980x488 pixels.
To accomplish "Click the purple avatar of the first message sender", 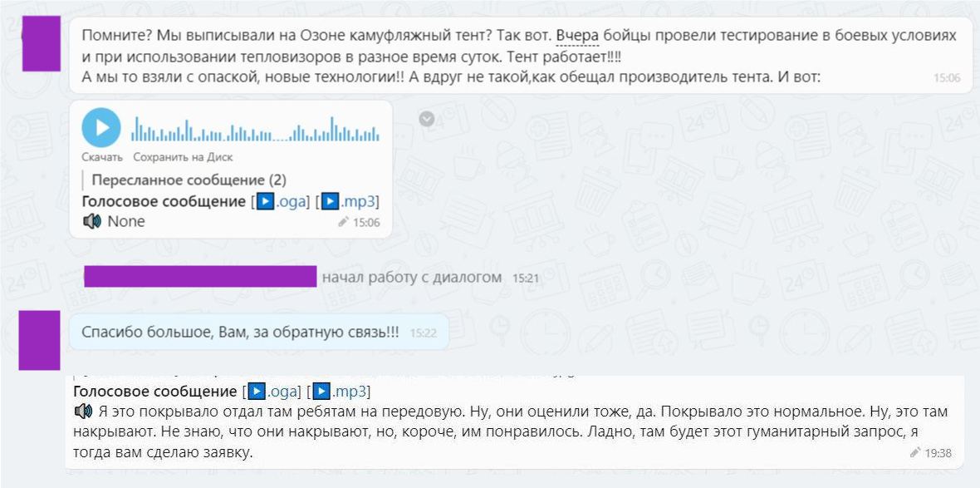I will [42, 44].
